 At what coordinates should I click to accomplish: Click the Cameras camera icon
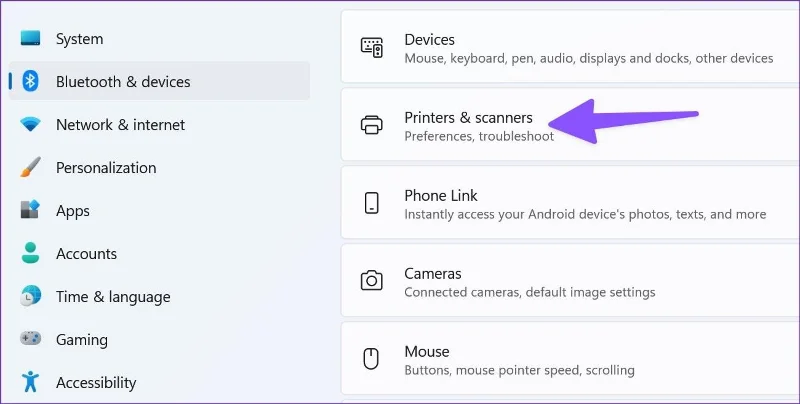(x=371, y=281)
